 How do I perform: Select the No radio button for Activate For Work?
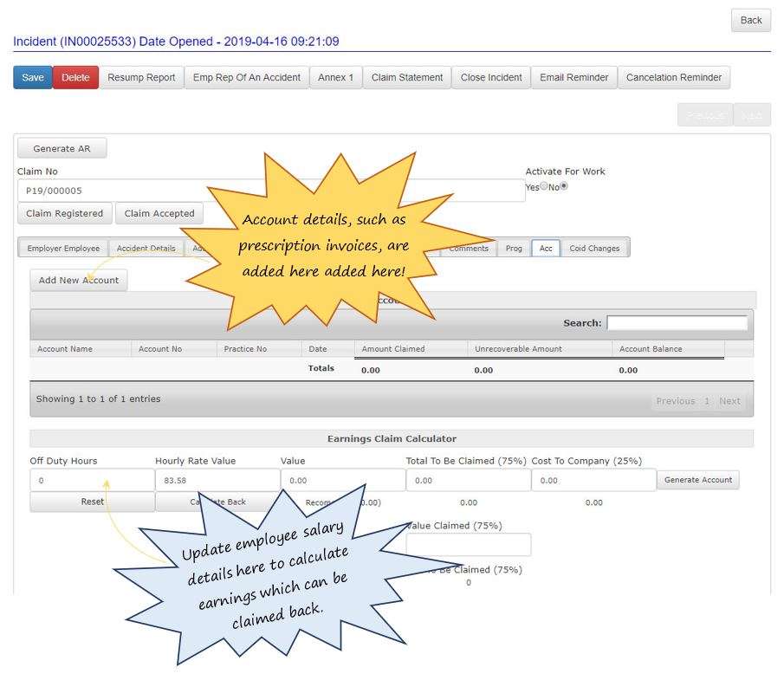pyautogui.click(x=564, y=186)
